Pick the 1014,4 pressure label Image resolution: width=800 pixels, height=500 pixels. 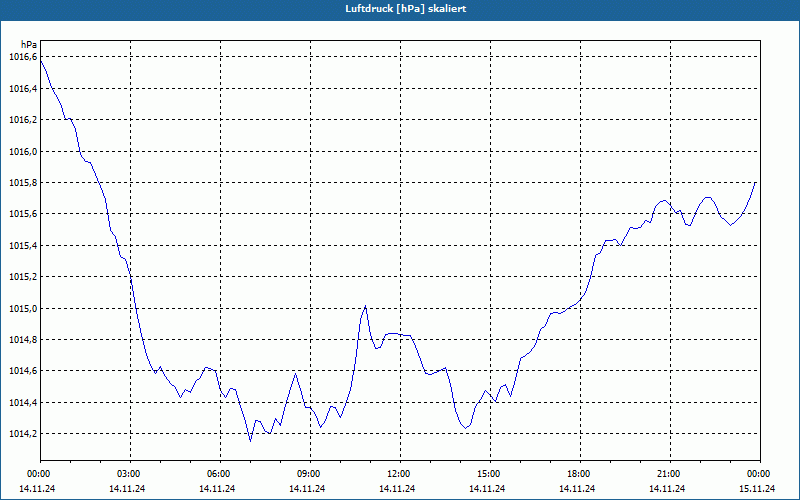point(23,403)
